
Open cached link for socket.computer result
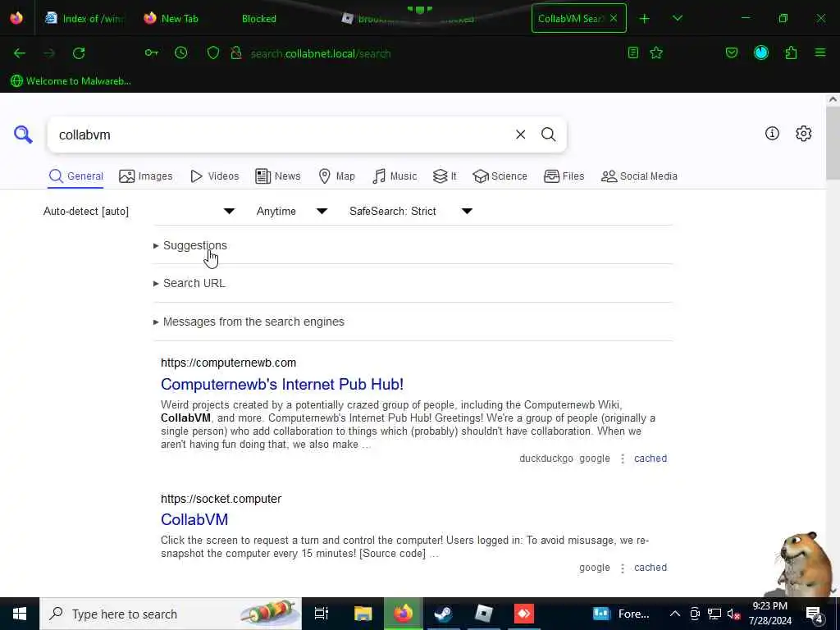tap(651, 568)
